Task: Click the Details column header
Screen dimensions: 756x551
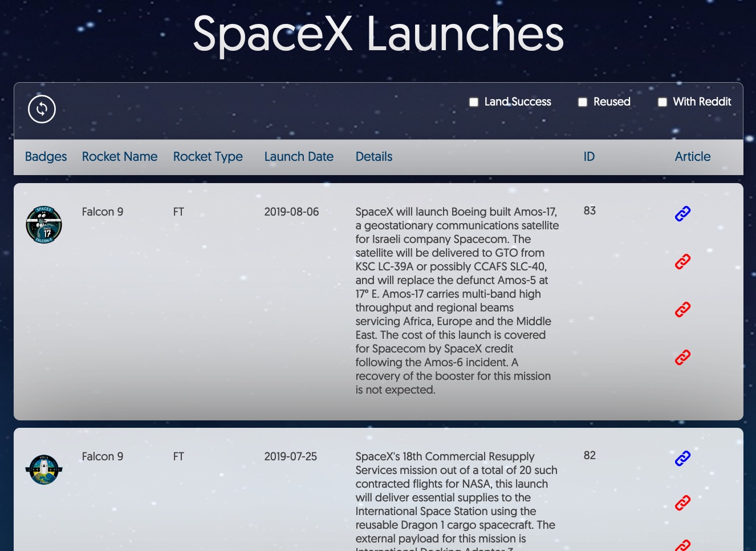Action: pos(374,156)
